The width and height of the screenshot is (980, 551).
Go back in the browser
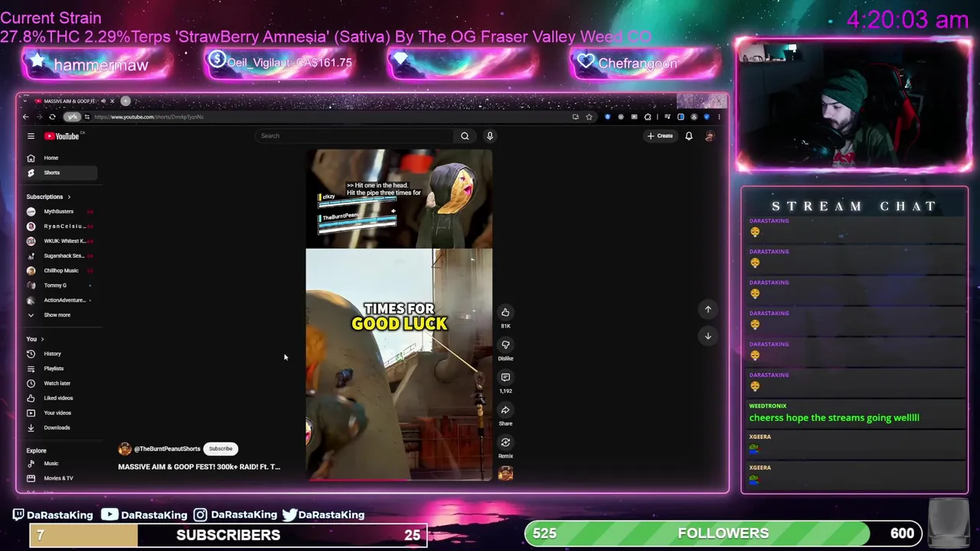[25, 117]
